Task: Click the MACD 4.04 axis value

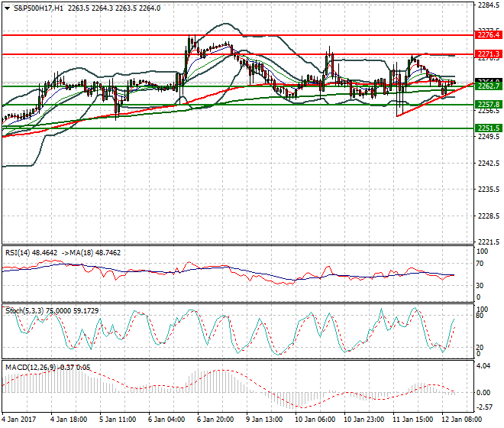Action: pyautogui.click(x=483, y=366)
